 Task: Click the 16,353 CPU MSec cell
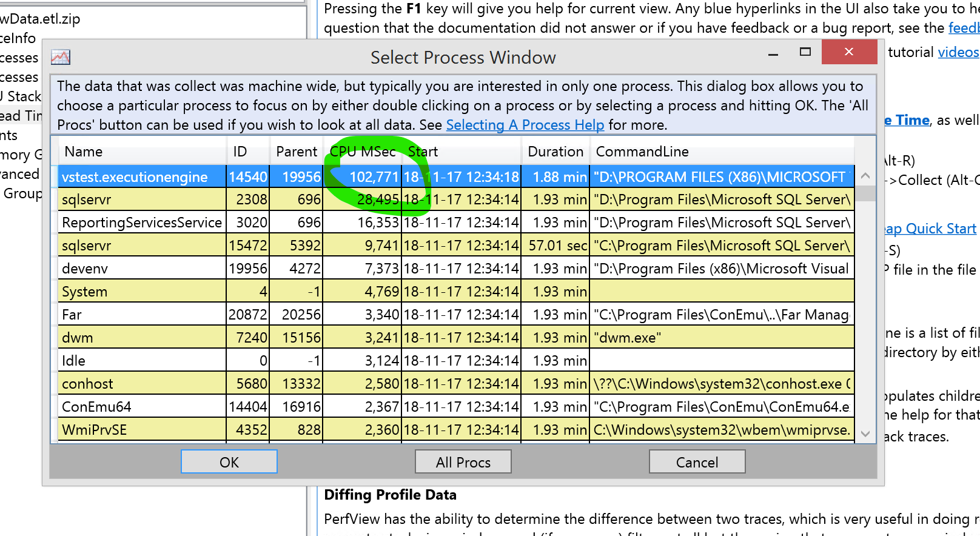362,223
